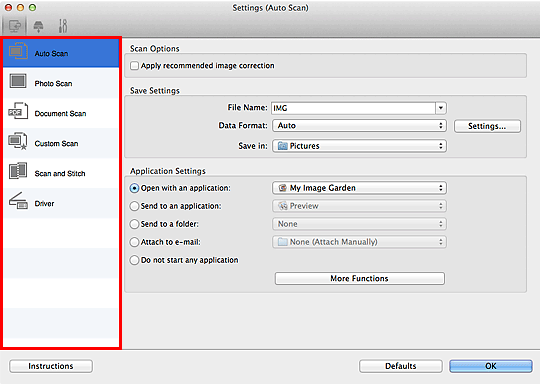This screenshot has width=540, height=384.
Task: Confirm with the OK button
Action: pyautogui.click(x=491, y=366)
